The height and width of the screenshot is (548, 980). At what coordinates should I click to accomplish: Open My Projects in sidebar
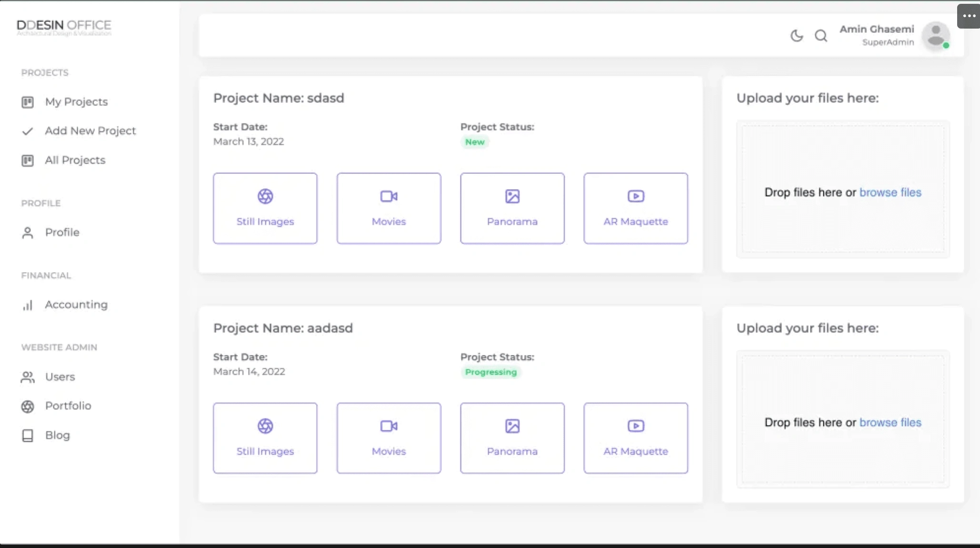[x=76, y=101]
